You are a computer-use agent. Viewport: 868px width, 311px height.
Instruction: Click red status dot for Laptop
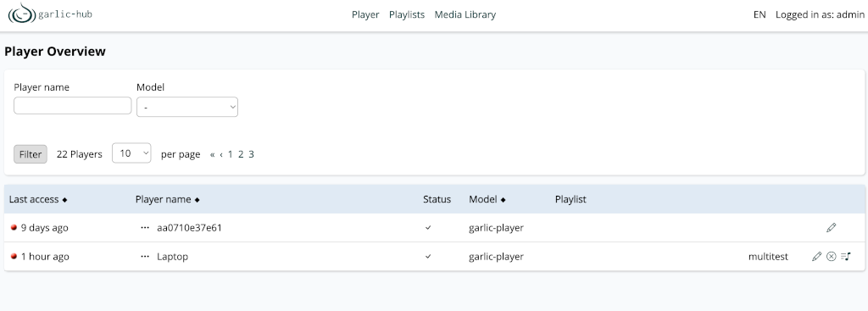click(x=14, y=256)
